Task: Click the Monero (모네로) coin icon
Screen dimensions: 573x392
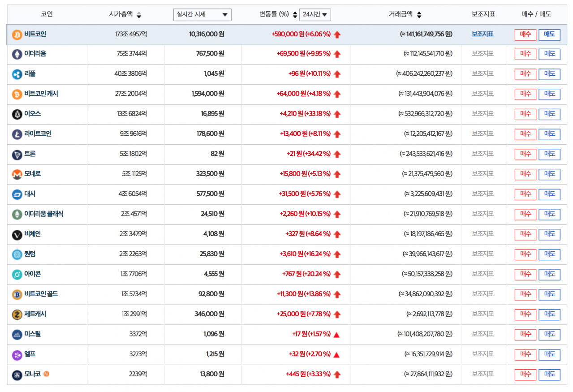Action: (17, 174)
